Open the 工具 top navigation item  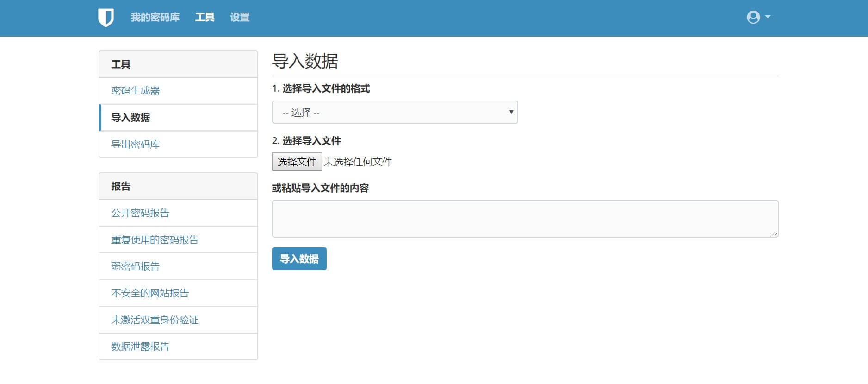(205, 18)
